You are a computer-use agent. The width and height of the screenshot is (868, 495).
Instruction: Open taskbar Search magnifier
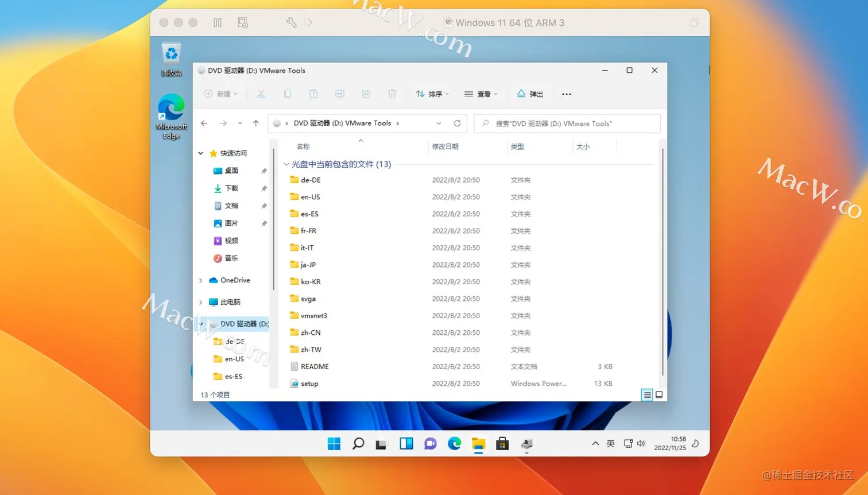[x=358, y=443]
